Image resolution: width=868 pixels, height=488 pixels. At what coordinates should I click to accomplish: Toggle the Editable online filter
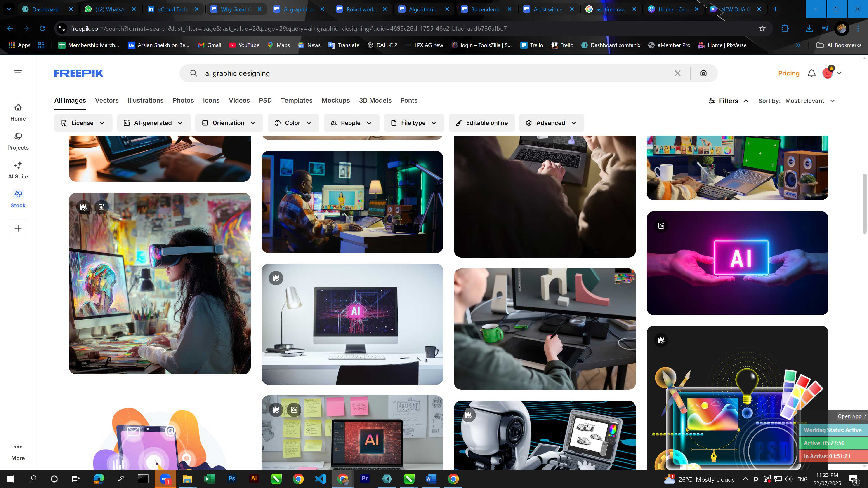coord(481,123)
